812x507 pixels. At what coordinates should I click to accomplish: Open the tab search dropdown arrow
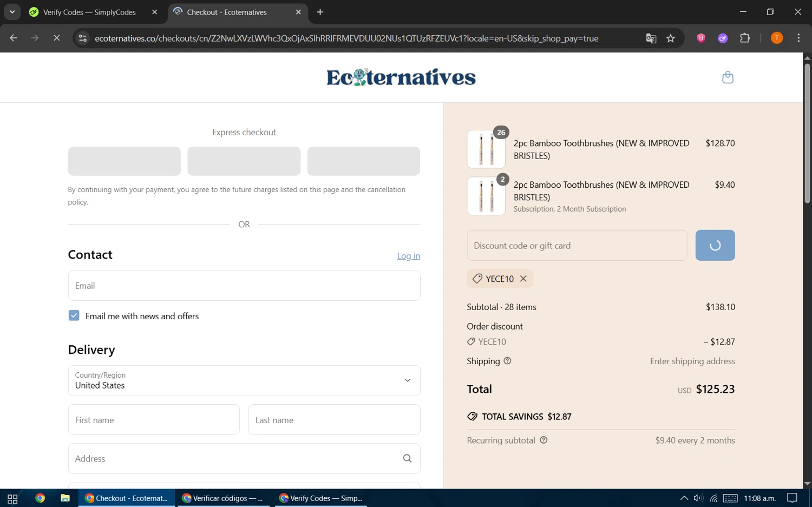point(12,12)
